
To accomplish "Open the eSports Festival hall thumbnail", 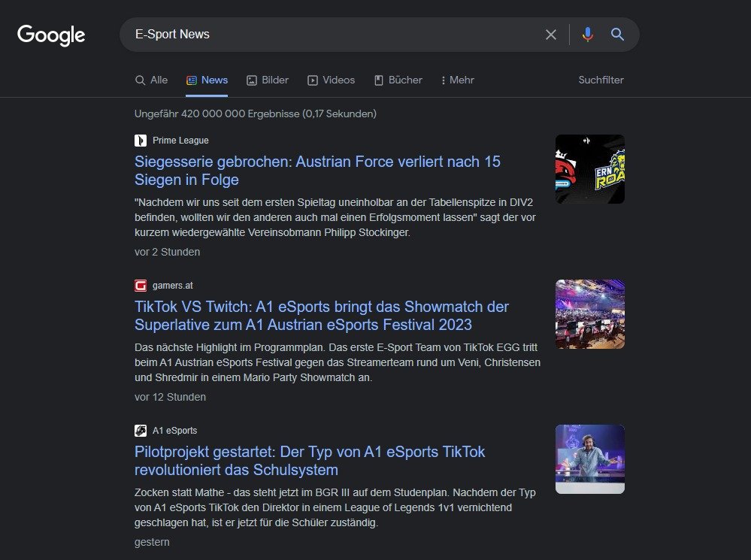I will pos(589,314).
